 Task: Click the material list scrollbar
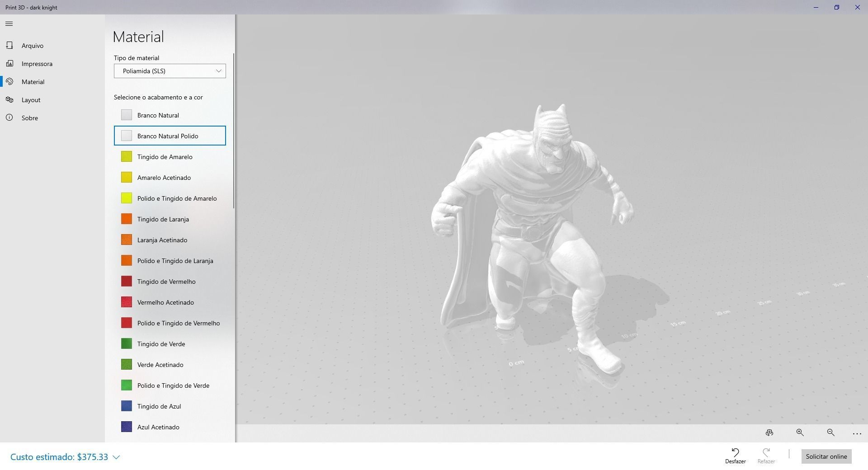(234, 131)
